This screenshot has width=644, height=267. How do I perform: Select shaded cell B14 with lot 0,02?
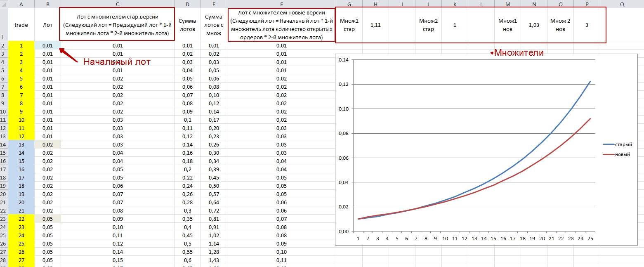47,144
